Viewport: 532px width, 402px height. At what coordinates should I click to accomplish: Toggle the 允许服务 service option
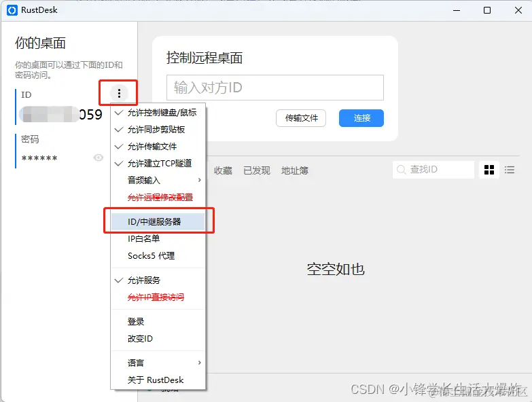tap(158, 280)
